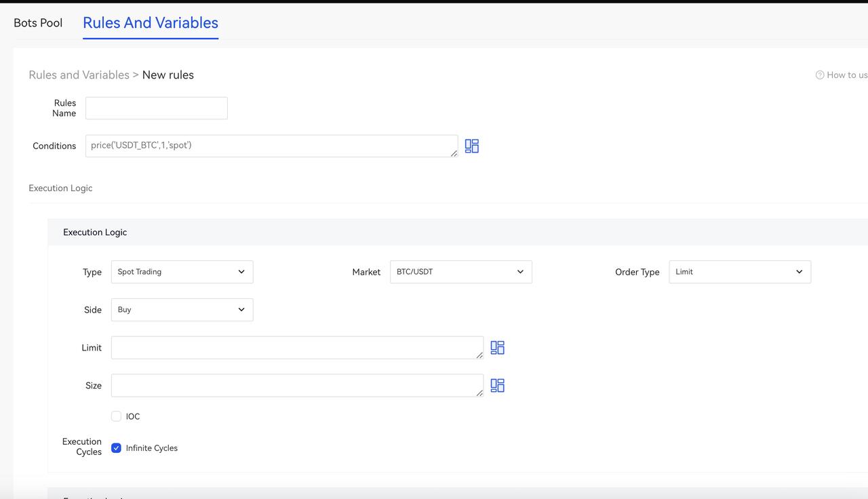This screenshot has width=868, height=499.
Task: Grab the Conditions text area resize handle
Action: pos(454,154)
